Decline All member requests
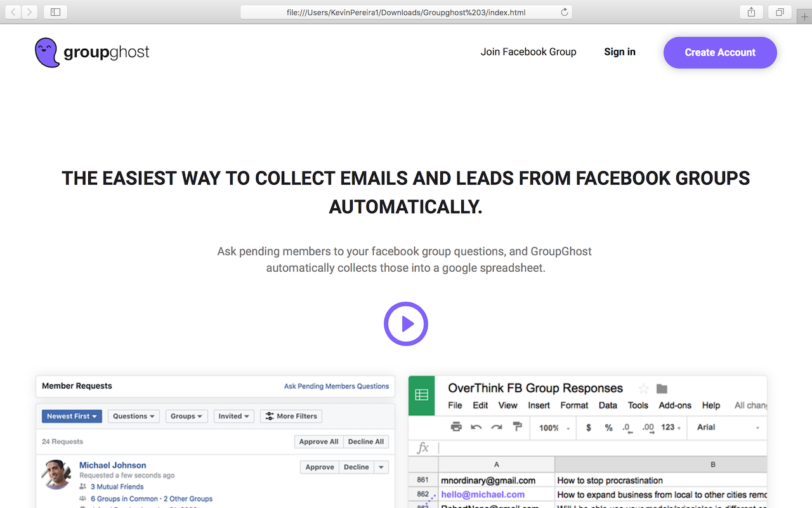The width and height of the screenshot is (812, 508). (366, 442)
